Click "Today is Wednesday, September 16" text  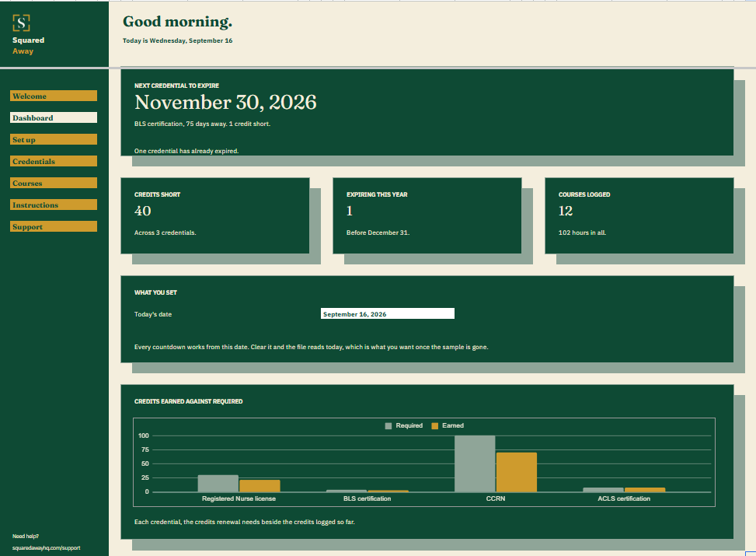coord(177,40)
